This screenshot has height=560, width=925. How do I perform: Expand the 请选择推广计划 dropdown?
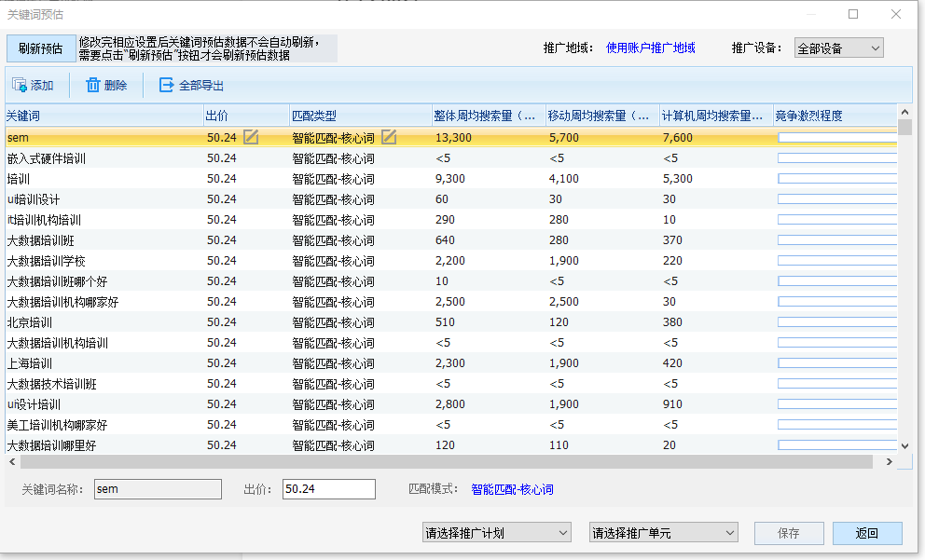click(x=496, y=533)
